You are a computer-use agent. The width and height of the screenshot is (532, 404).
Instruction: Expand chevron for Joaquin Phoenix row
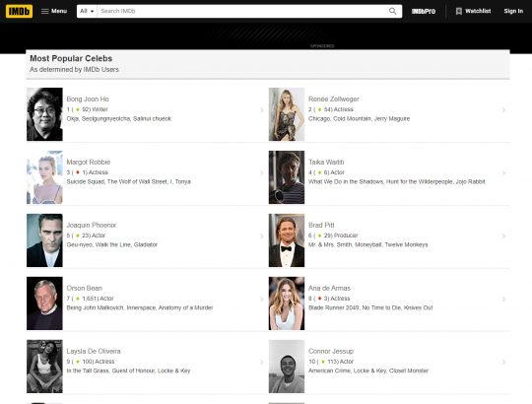[x=262, y=236]
